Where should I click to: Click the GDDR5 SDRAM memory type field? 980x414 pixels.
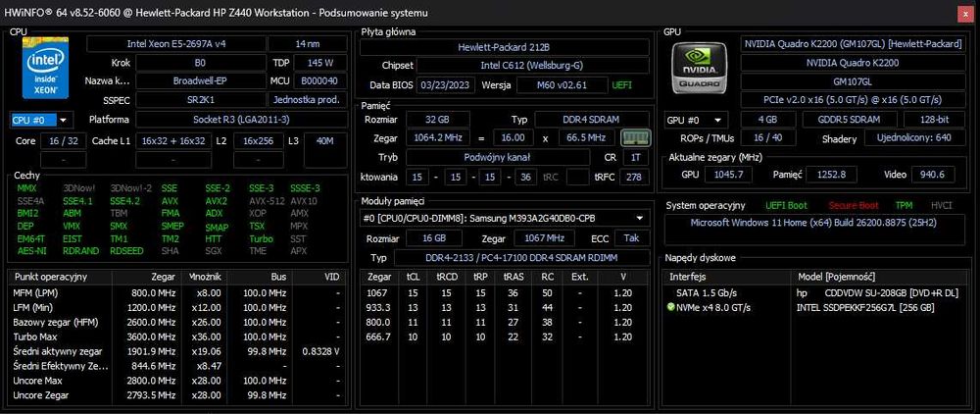coord(849,120)
